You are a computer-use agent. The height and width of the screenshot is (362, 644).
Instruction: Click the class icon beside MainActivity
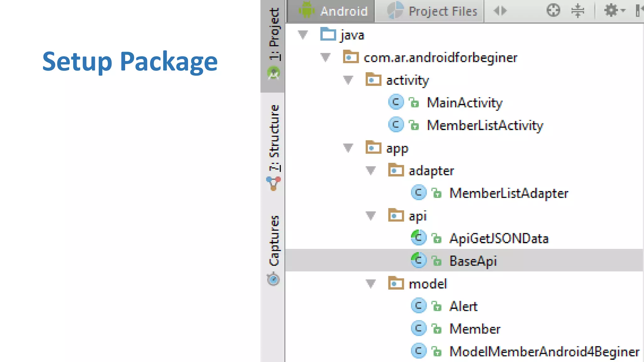click(396, 102)
